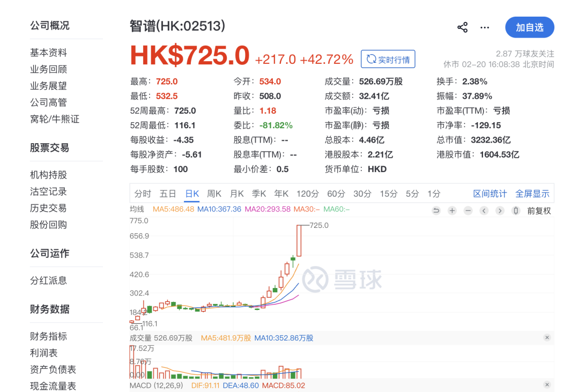Click the 公司概况 section heading
Viewport: 579px width, 392px height.
pos(49,26)
